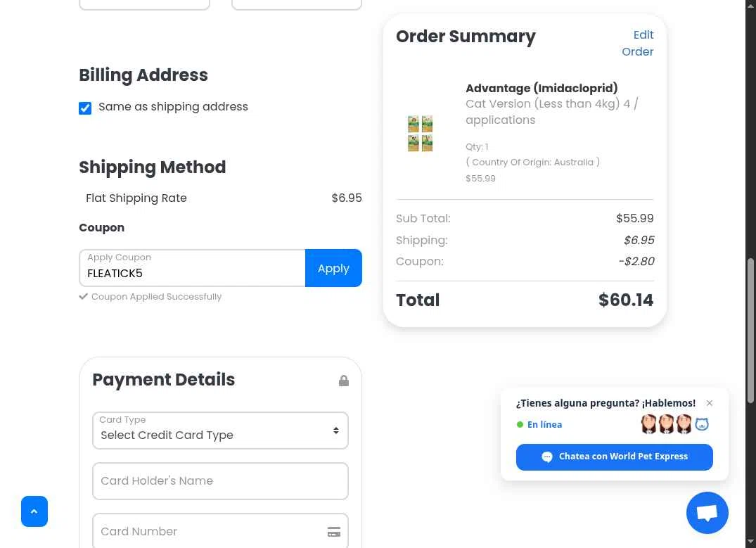This screenshot has width=756, height=548.
Task: Focus the Card Holder's Name field
Action: [x=220, y=481]
